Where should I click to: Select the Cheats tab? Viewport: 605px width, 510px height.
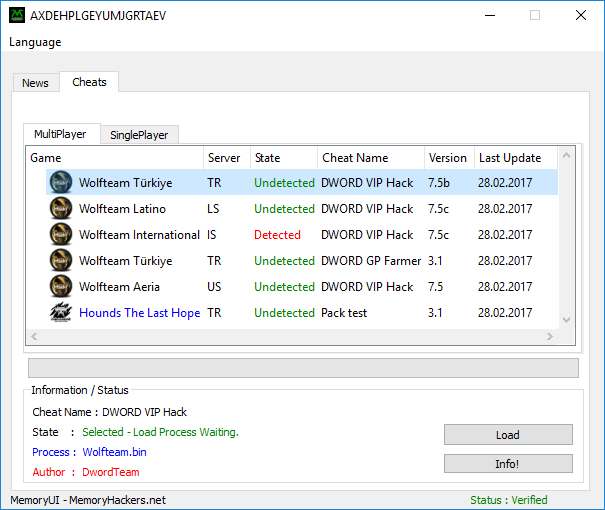pyautogui.click(x=89, y=82)
